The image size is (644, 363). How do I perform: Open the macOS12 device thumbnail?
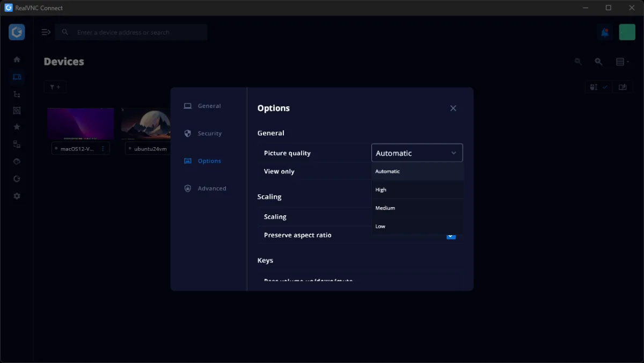tap(80, 124)
